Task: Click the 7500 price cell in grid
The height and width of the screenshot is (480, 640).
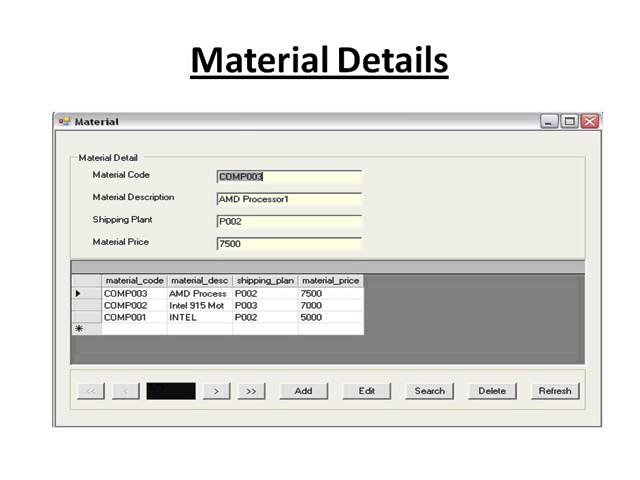Action: 331,293
